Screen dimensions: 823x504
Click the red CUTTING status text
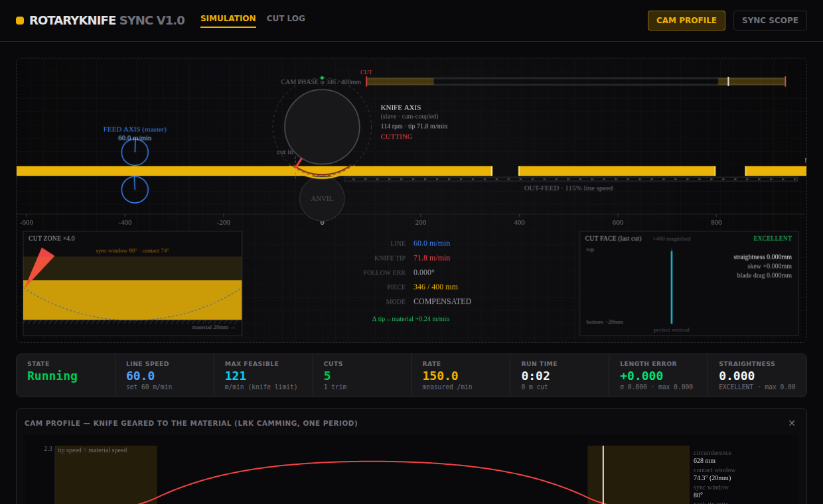pyautogui.click(x=396, y=137)
